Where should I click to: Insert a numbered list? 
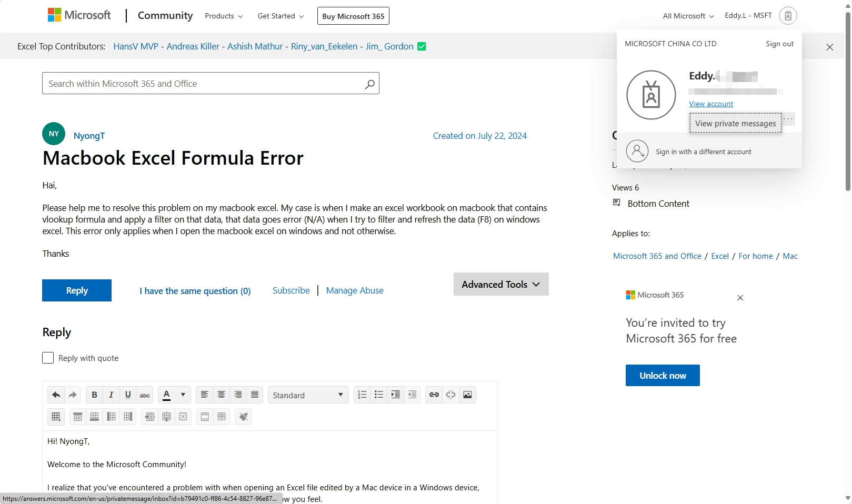click(x=362, y=395)
